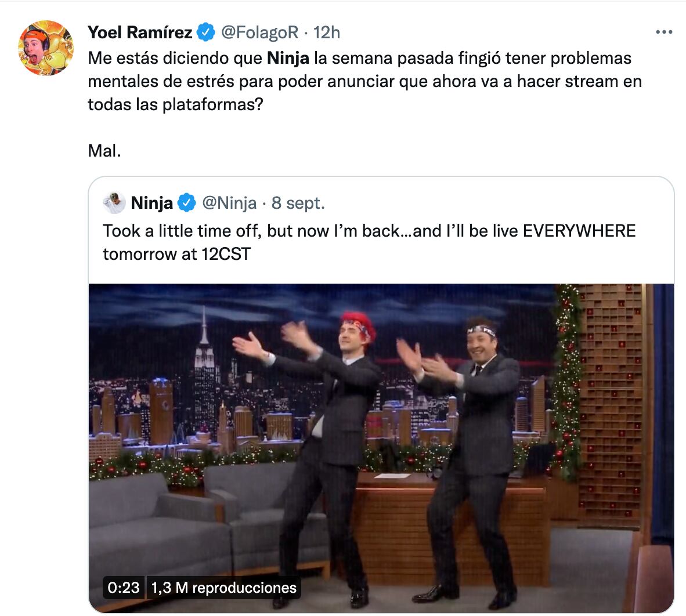Open Yoel Ramírez's profile avatar
686x616 pixels.
click(46, 48)
